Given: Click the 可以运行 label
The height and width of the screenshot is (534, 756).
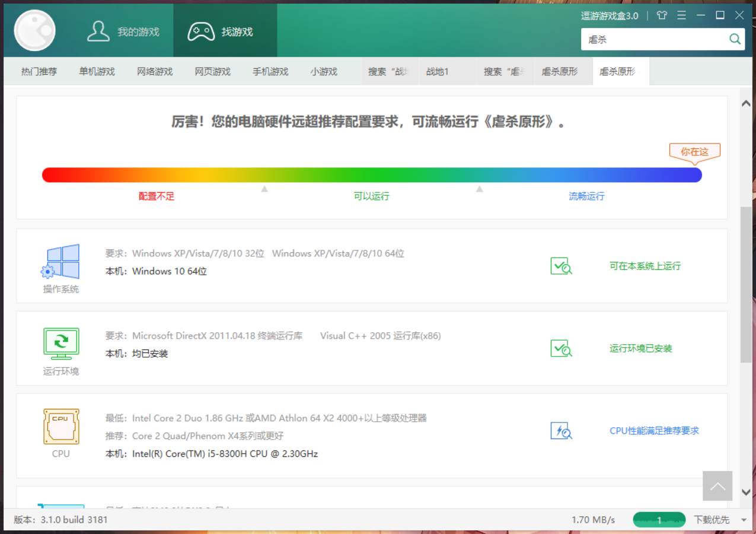Looking at the screenshot, I should point(372,196).
